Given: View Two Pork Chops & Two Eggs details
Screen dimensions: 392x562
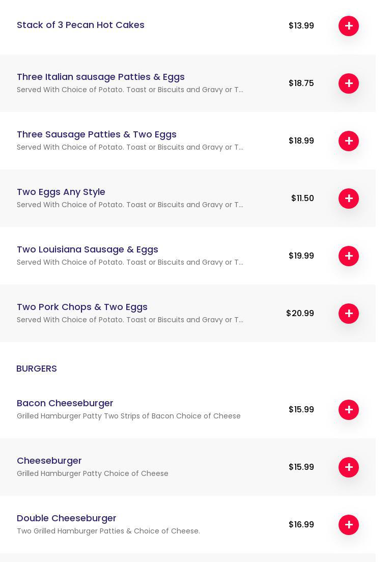Looking at the screenshot, I should [82, 307].
